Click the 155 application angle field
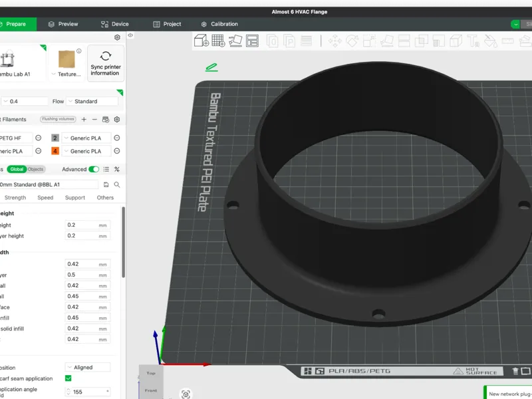Screen dimensions: 532x399 [x=88, y=392]
